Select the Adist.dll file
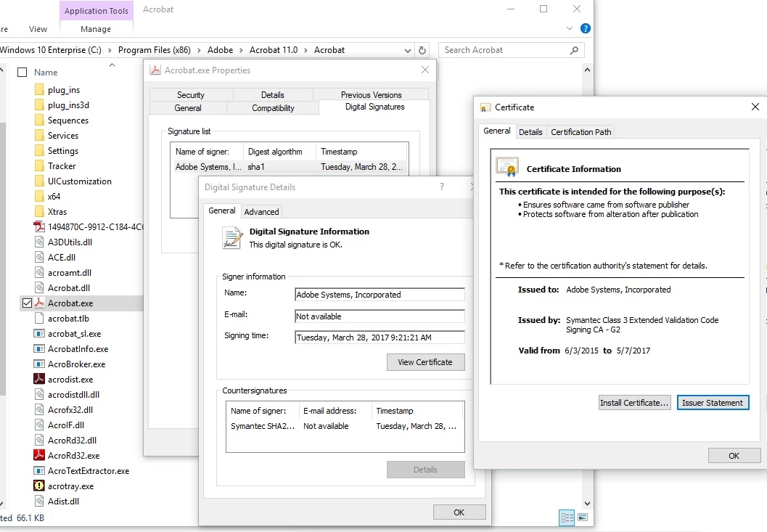This screenshot has width=767, height=532. pos(63,502)
